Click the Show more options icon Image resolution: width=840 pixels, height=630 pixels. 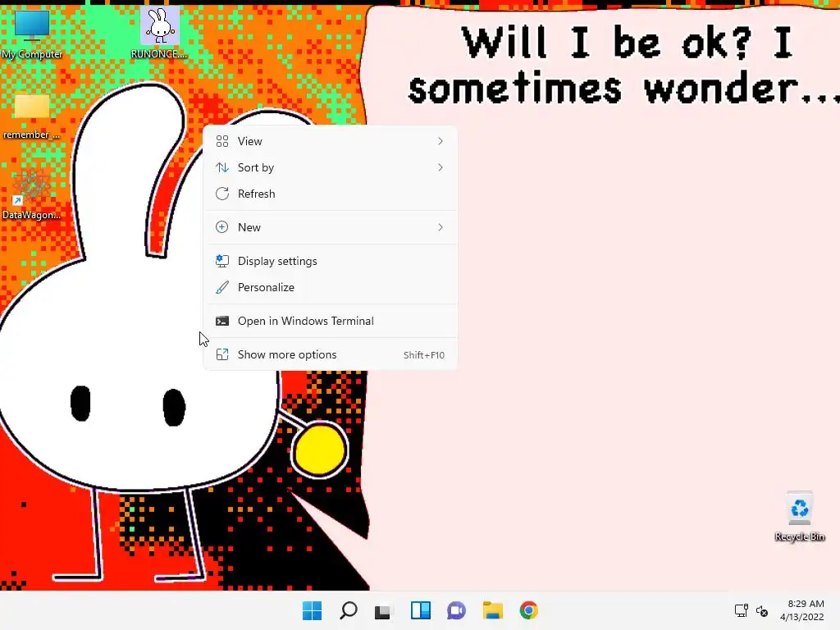222,354
